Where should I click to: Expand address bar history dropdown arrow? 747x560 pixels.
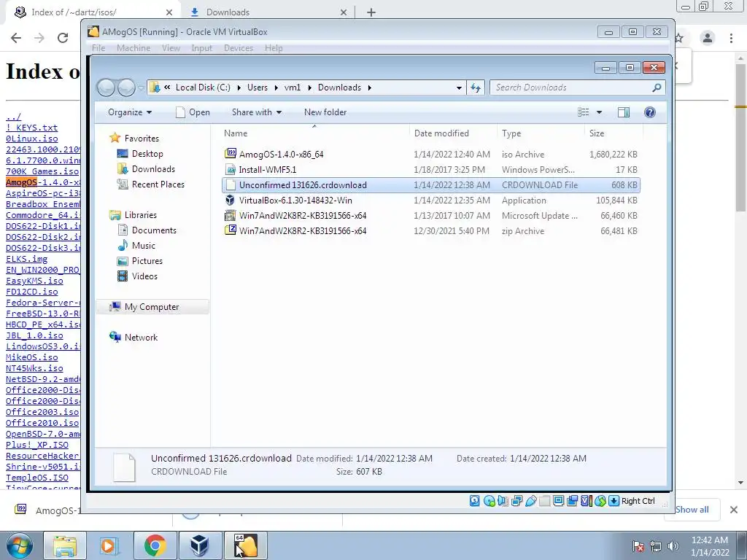(x=459, y=87)
